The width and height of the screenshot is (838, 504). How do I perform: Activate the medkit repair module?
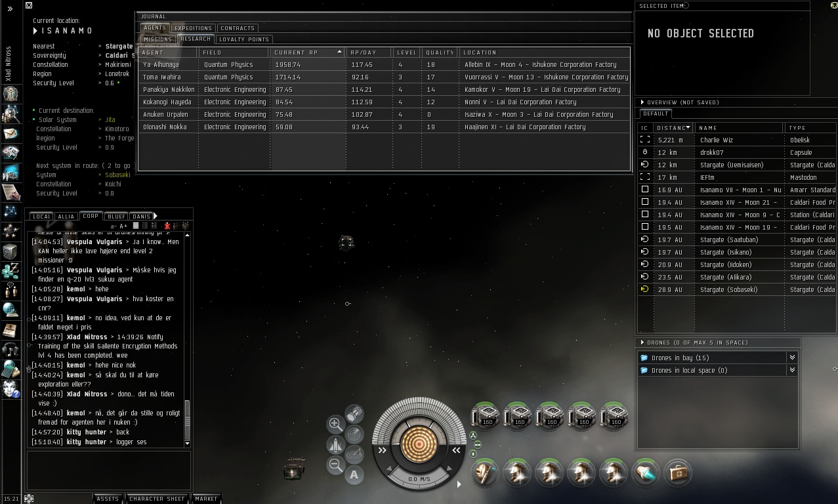(679, 472)
